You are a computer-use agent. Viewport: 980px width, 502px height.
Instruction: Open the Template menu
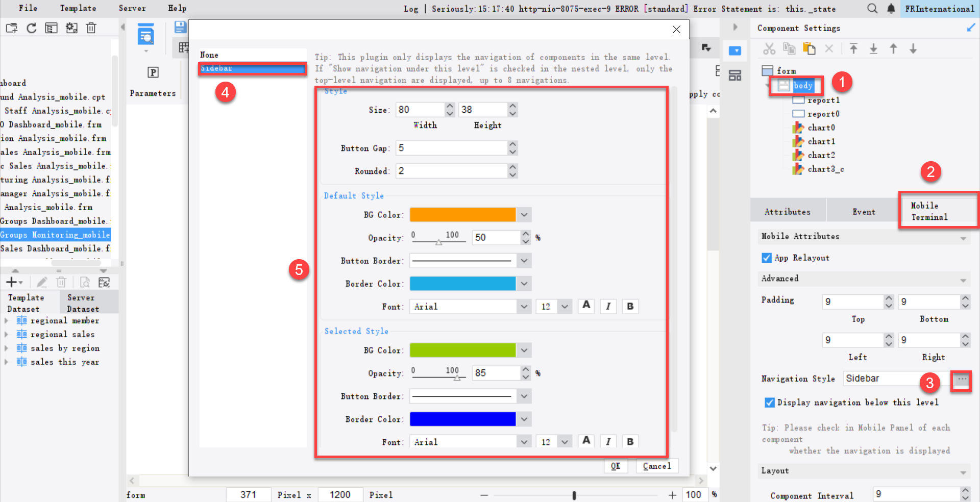click(x=78, y=8)
